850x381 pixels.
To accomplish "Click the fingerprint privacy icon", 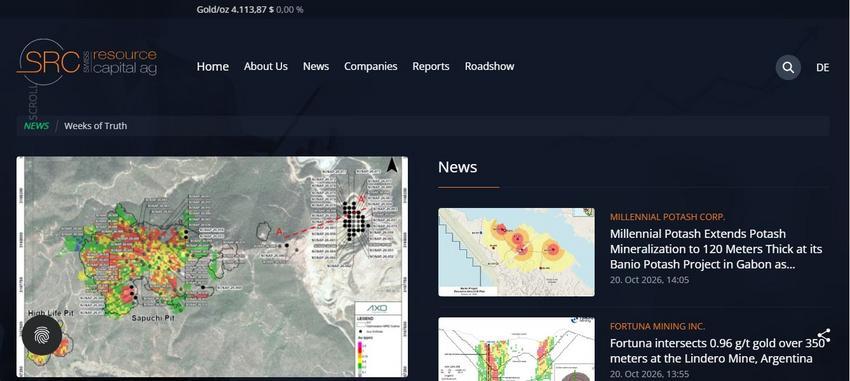I will click(42, 335).
